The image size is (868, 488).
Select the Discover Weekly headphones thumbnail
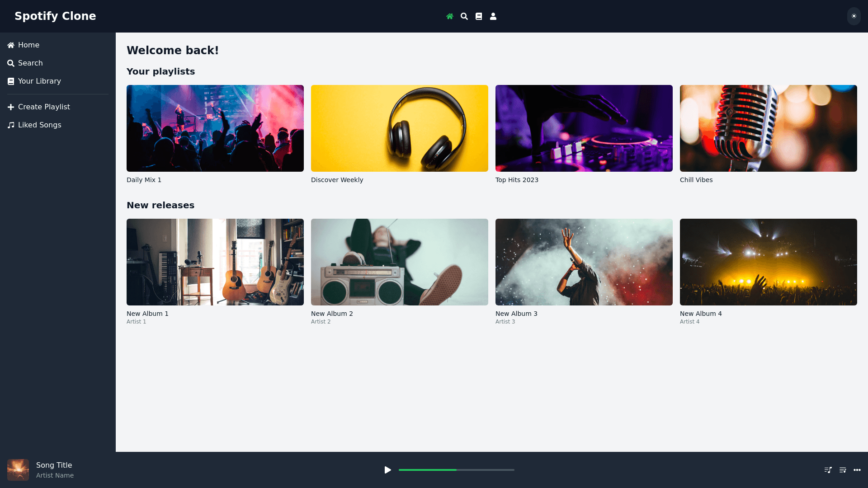pyautogui.click(x=400, y=128)
